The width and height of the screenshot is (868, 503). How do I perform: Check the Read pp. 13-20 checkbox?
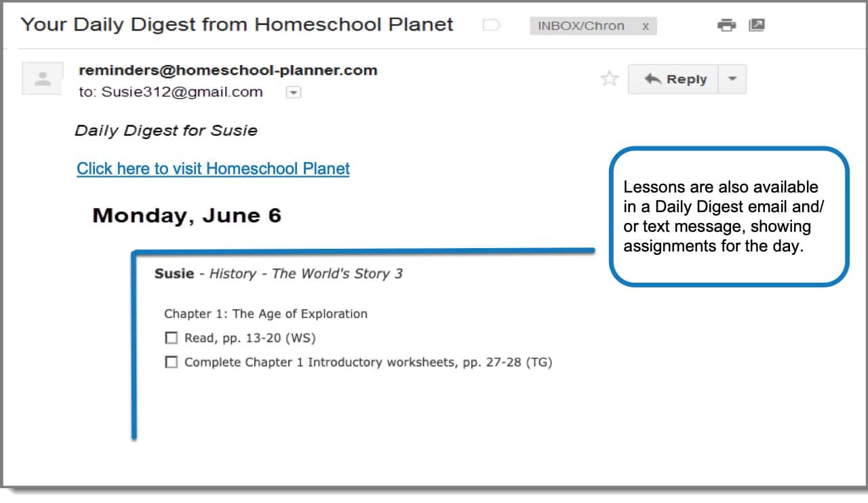[x=171, y=338]
